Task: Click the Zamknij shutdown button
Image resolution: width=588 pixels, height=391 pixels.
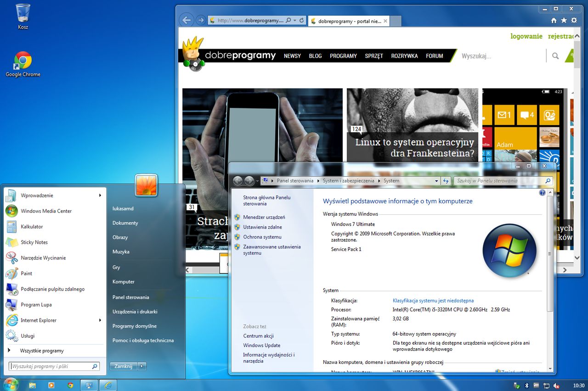Action: click(124, 366)
